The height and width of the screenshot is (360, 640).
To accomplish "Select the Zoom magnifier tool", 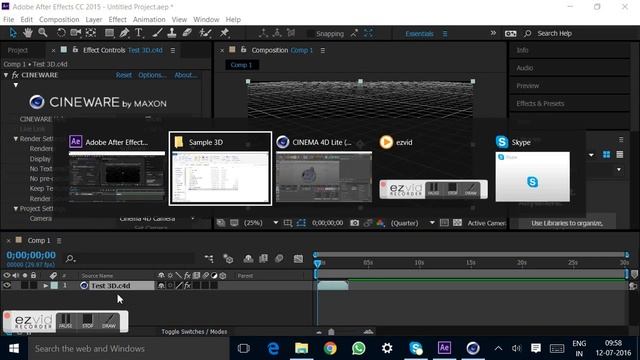I will tap(42, 33).
